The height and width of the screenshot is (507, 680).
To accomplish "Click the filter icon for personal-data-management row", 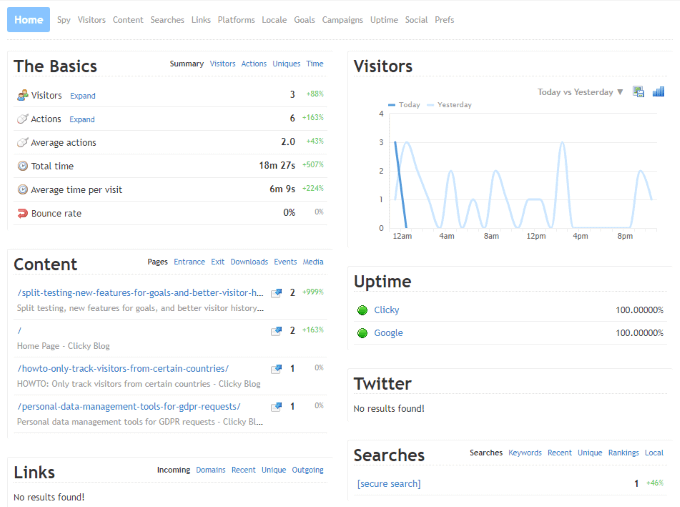I will tap(277, 407).
